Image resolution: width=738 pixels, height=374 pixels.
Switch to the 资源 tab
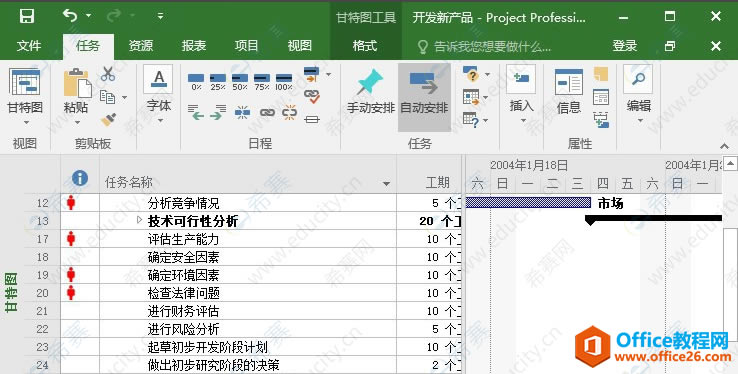pos(141,46)
